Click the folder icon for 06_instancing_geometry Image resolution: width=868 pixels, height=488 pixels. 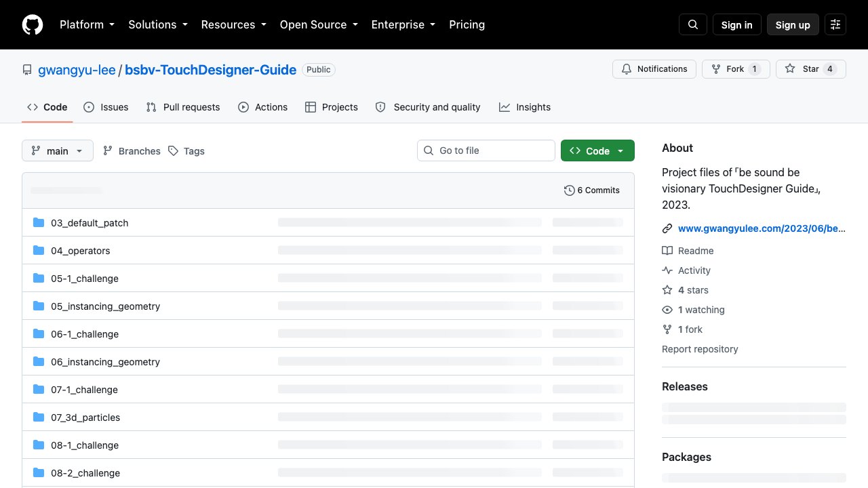click(x=39, y=362)
